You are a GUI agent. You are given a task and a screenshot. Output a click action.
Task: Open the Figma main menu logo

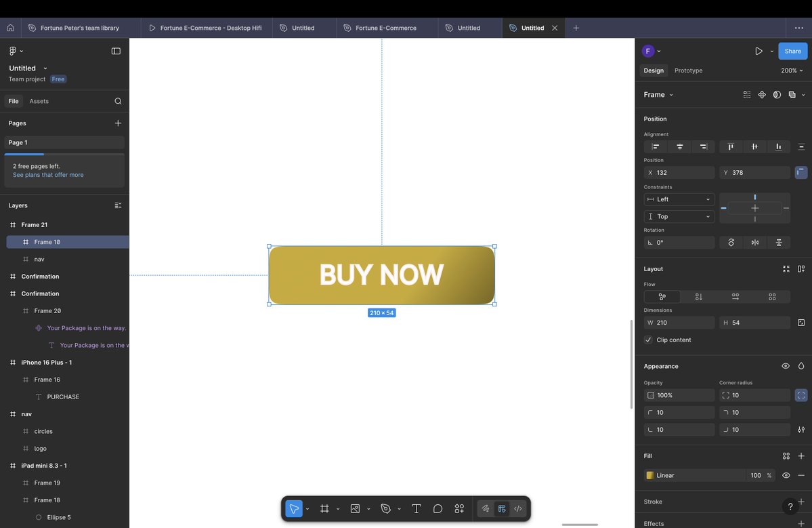(13, 51)
